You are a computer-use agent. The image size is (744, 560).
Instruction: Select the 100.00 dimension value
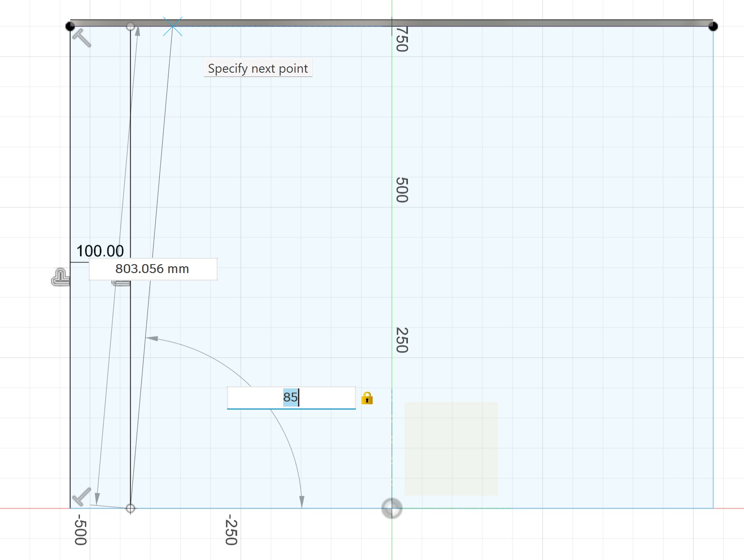pos(100,251)
